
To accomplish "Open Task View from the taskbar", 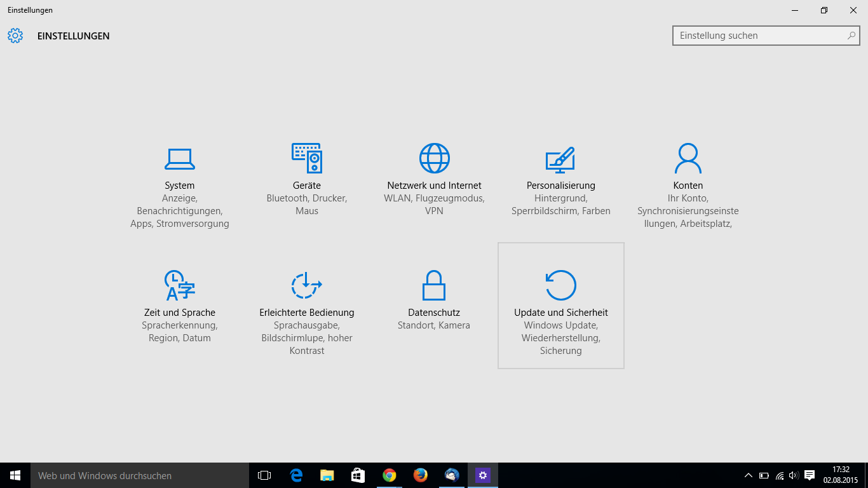I will click(264, 475).
